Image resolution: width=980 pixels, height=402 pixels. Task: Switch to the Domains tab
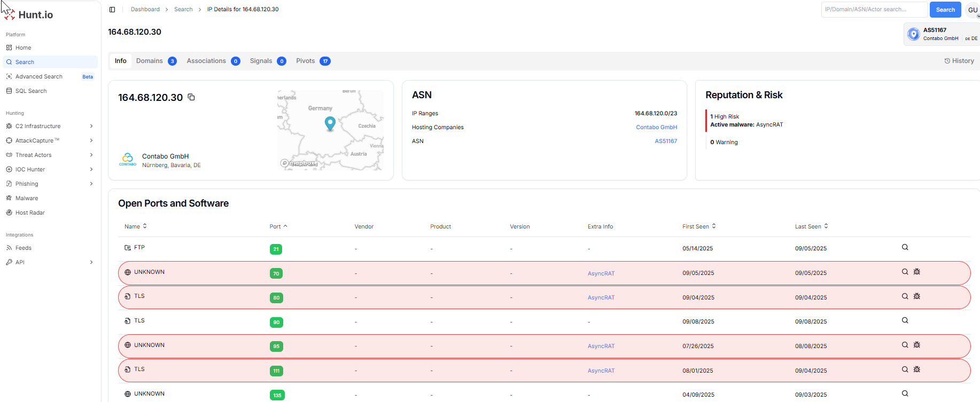(156, 61)
